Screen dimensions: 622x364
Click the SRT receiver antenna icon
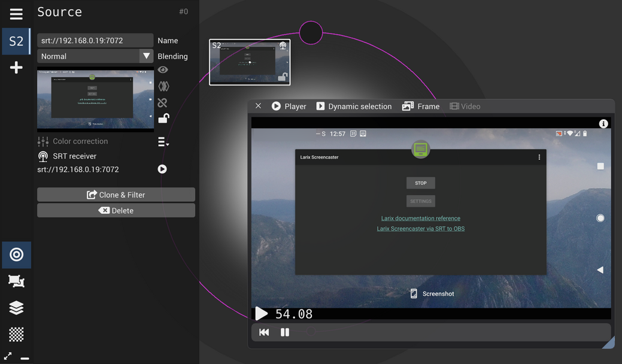tap(42, 156)
